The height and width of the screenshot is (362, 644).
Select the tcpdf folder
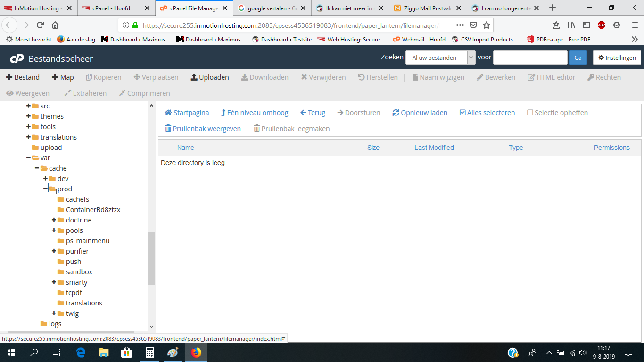pyautogui.click(x=74, y=293)
